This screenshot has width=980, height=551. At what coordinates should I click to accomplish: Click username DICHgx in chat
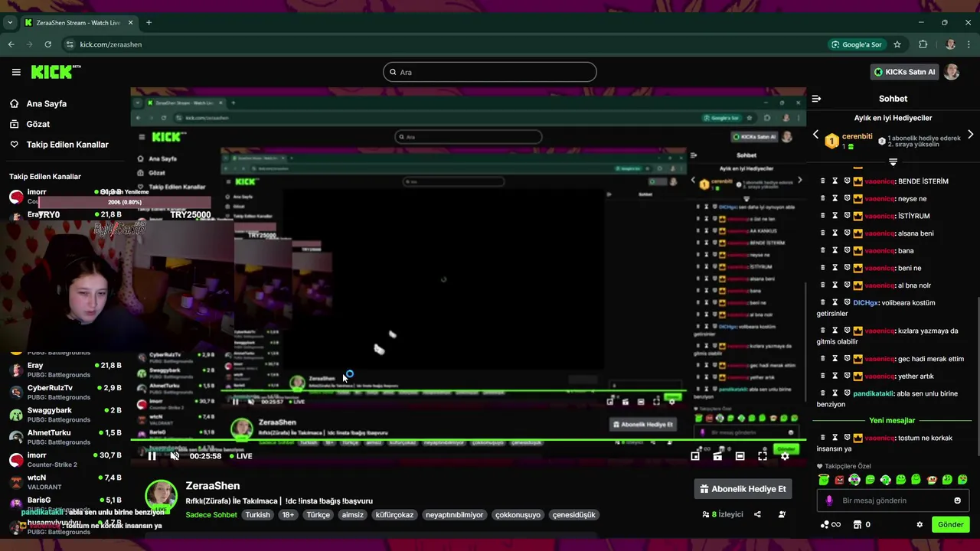(865, 302)
